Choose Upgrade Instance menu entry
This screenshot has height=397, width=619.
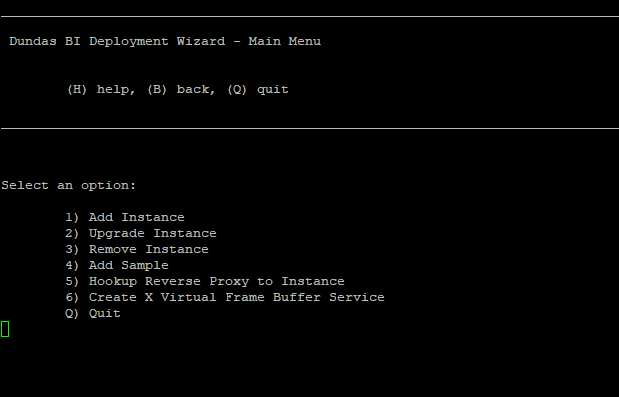tap(153, 234)
